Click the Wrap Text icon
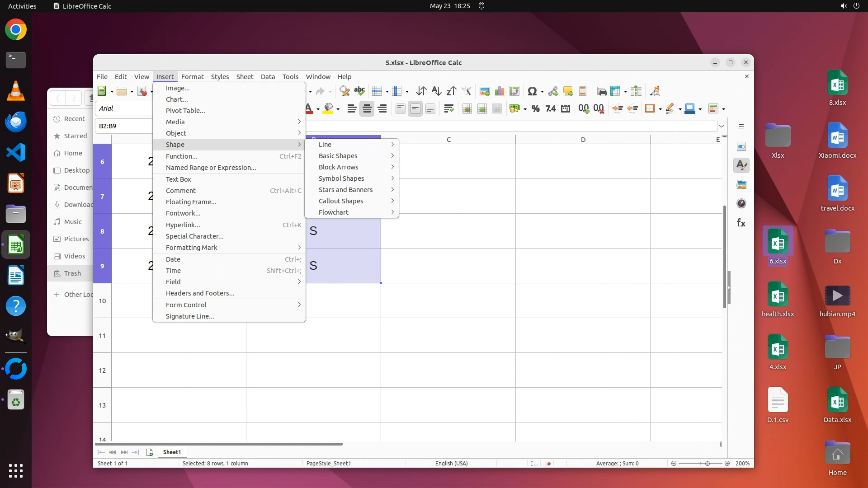Image resolution: width=868 pixels, height=488 pixels. [448, 109]
